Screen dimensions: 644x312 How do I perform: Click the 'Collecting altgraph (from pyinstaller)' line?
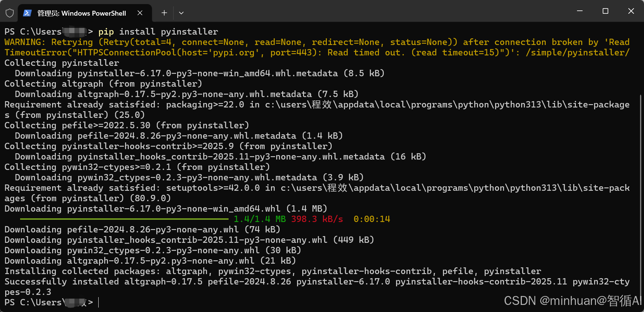click(x=103, y=84)
